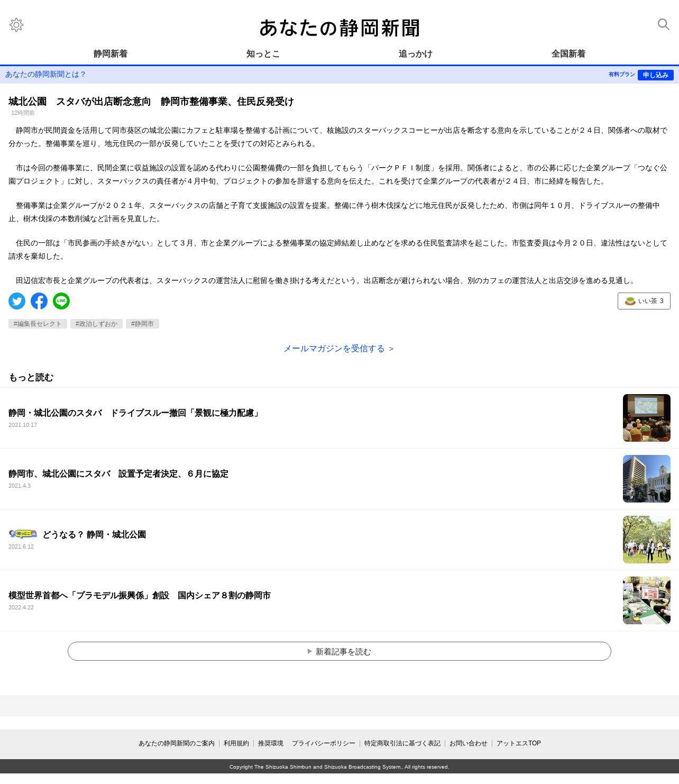Click the いい茶 like button
Screen dimensions: 679x784
tap(644, 301)
